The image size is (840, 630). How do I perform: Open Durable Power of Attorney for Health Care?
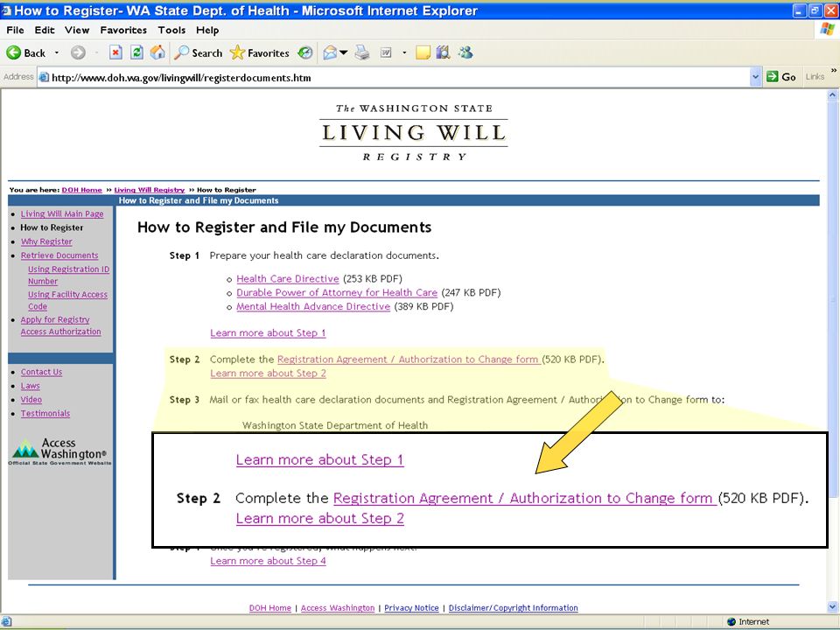(x=337, y=292)
